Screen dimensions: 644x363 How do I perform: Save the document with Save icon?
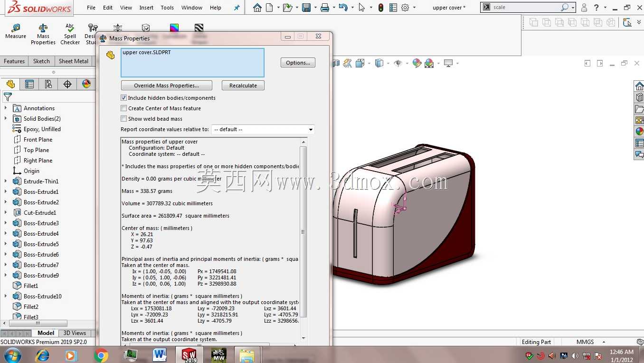coord(306,8)
